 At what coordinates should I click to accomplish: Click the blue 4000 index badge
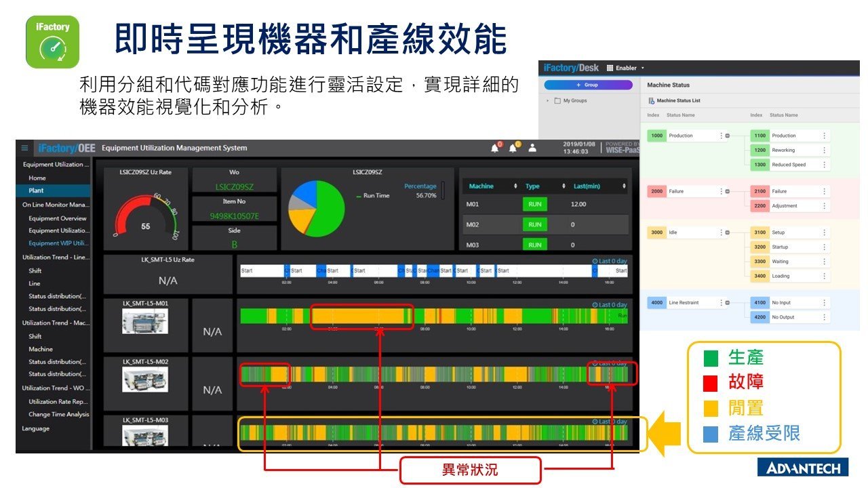click(656, 302)
